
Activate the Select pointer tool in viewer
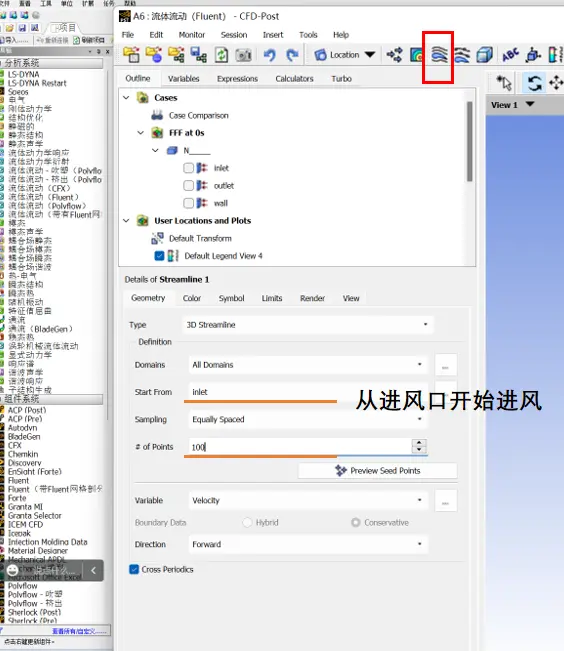(x=504, y=83)
